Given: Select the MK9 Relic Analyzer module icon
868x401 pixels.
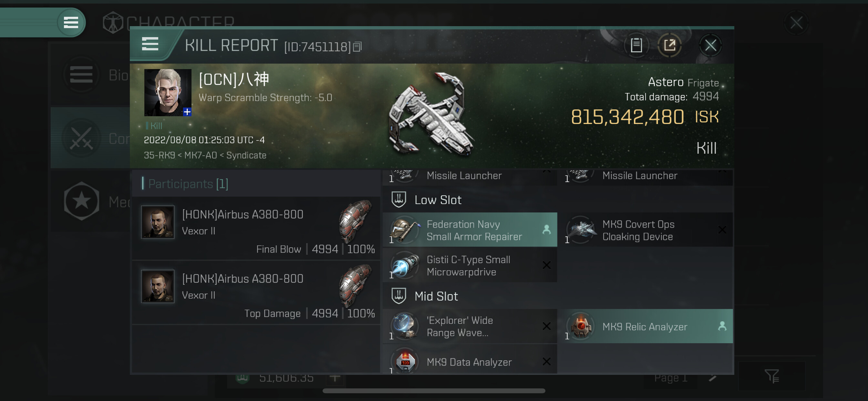Looking at the screenshot, I should coord(581,326).
